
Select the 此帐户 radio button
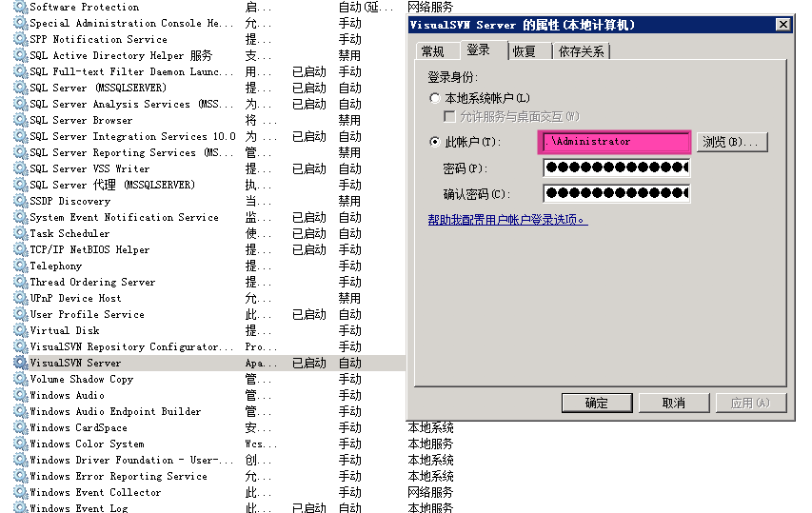(x=435, y=142)
